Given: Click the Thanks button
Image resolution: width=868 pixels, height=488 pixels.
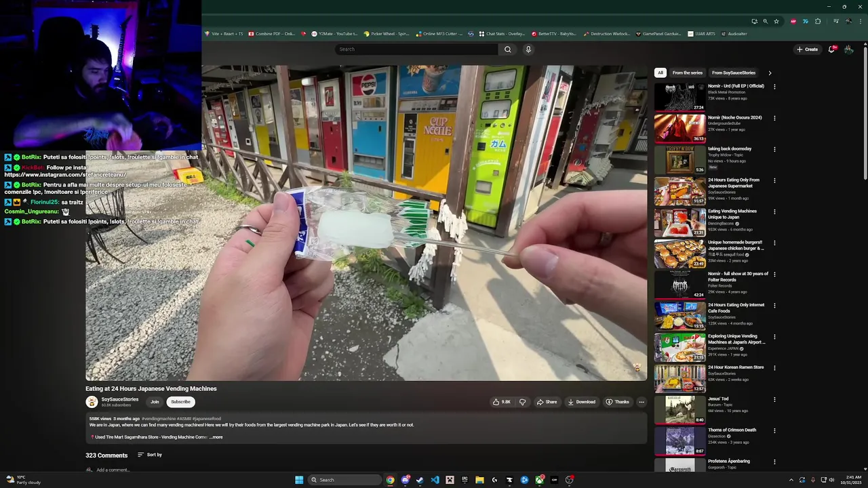Looking at the screenshot, I should (x=617, y=402).
